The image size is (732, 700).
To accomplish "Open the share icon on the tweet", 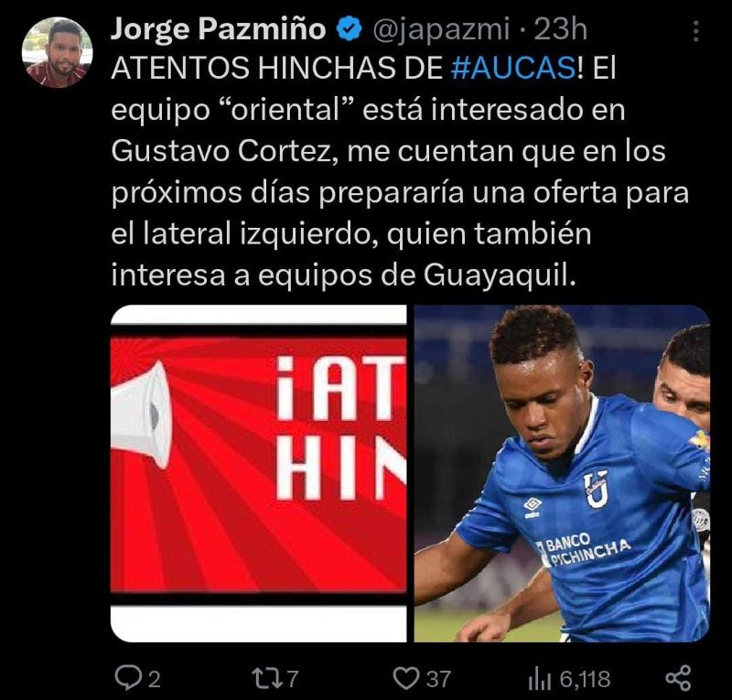I will (678, 678).
